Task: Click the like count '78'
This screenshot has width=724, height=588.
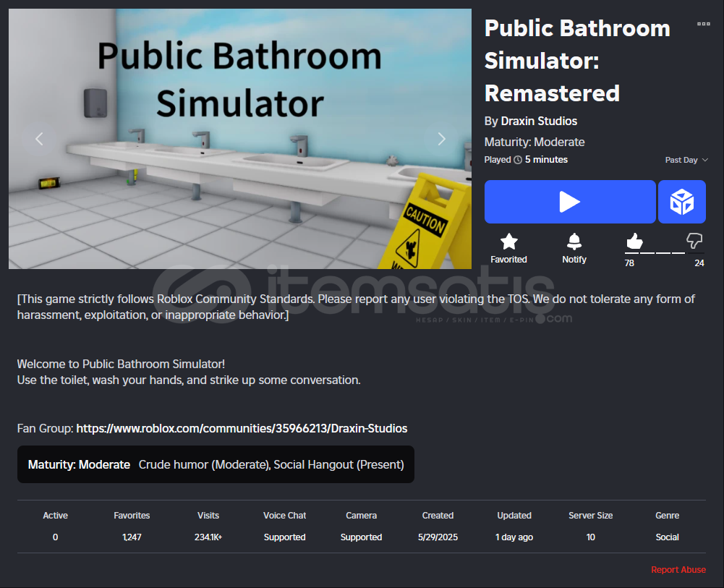Action: point(629,263)
